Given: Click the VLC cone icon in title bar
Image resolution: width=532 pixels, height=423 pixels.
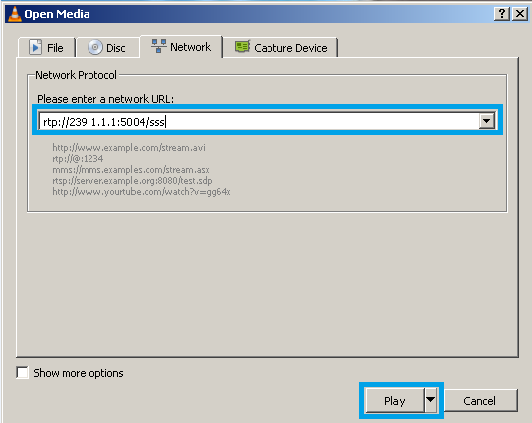Looking at the screenshot, I should (14, 14).
